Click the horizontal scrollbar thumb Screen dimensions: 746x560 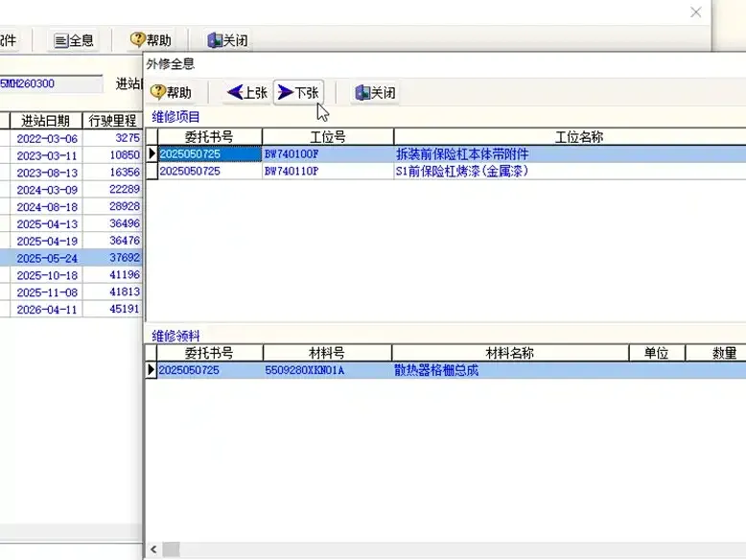coord(172,549)
